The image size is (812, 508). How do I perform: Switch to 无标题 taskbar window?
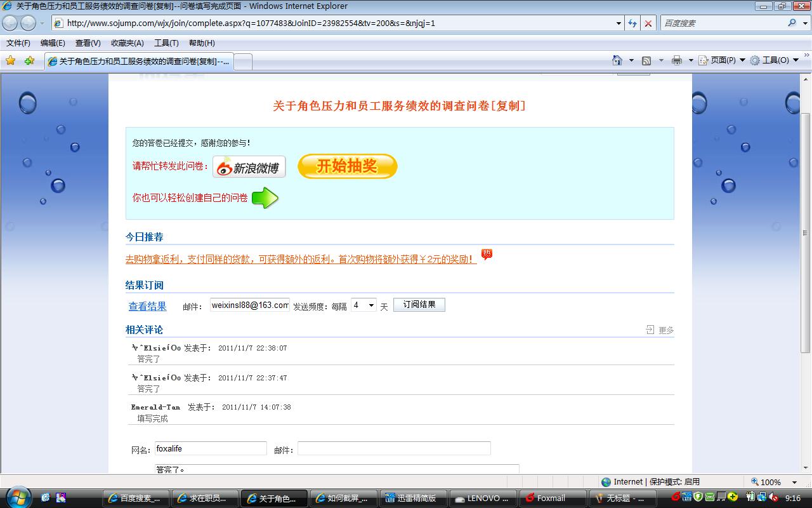pyautogui.click(x=622, y=498)
